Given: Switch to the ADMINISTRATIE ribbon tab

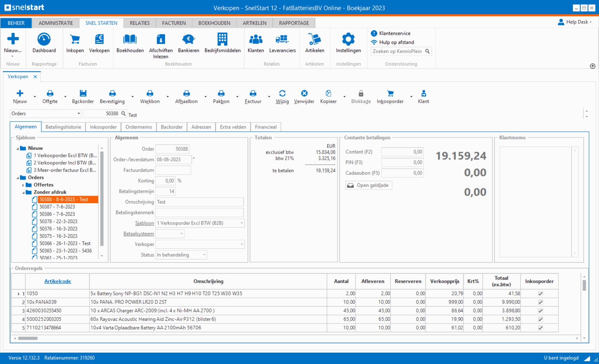Looking at the screenshot, I should (56, 23).
